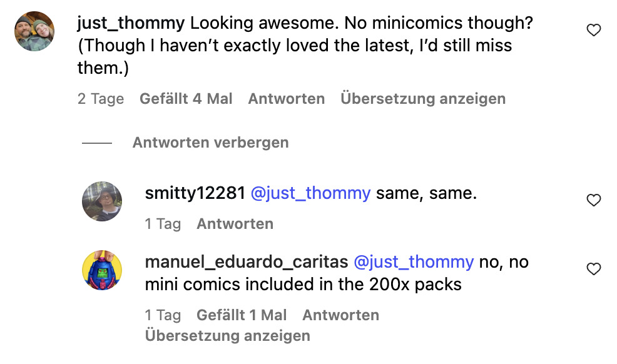Reply to smitty12281's comment
The height and width of the screenshot is (364, 617).
pyautogui.click(x=235, y=224)
